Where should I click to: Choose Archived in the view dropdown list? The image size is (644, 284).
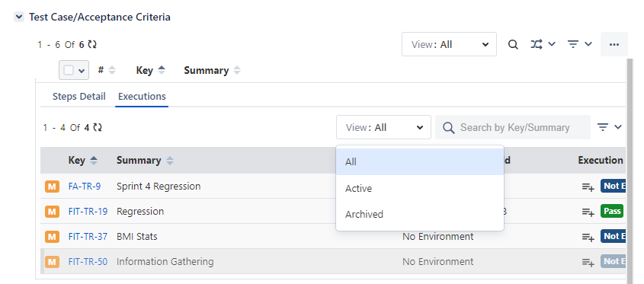tap(420, 214)
